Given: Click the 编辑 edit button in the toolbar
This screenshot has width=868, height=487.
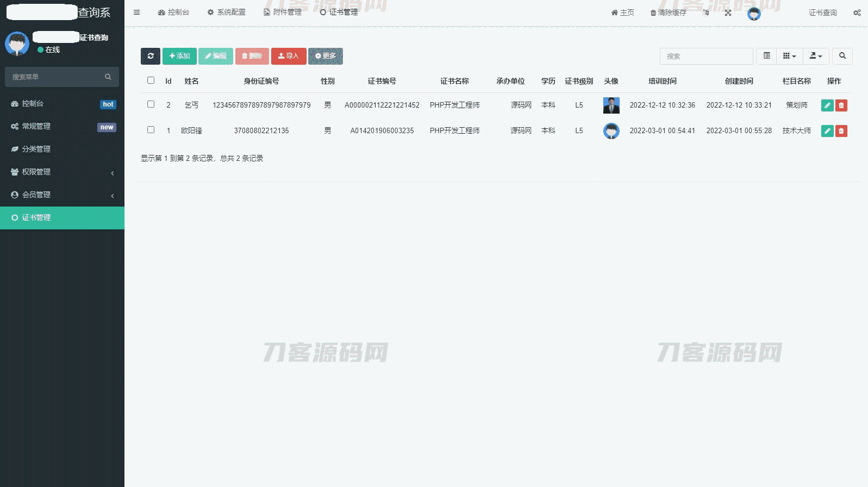Looking at the screenshot, I should point(216,56).
